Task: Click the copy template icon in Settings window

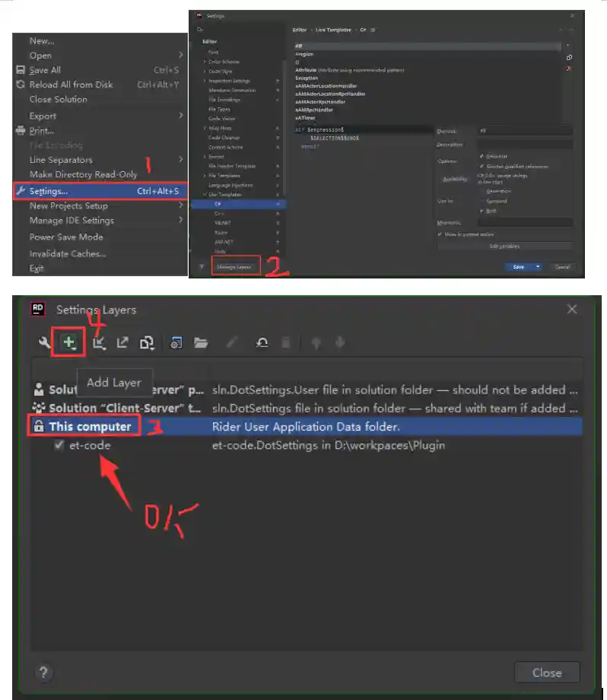Action: (x=569, y=58)
